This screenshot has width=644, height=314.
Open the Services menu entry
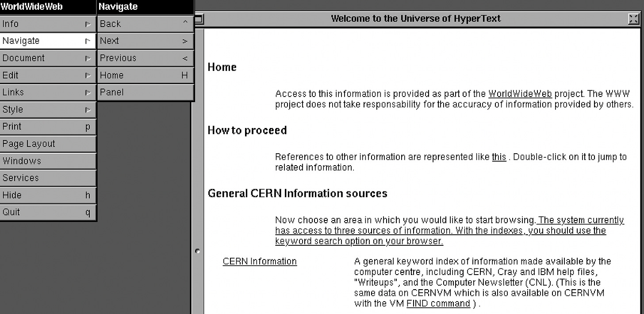coord(48,178)
